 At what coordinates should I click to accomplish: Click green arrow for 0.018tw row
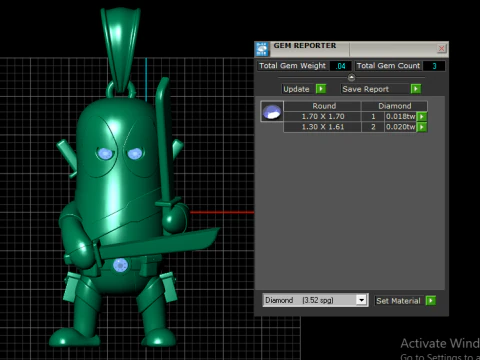tap(422, 117)
